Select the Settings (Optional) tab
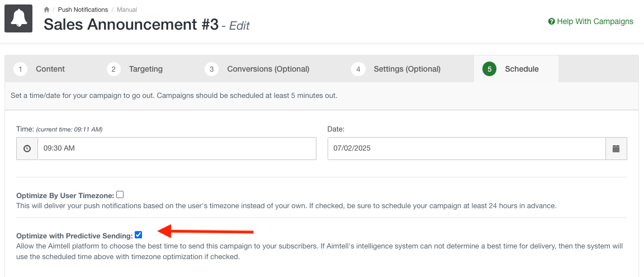The height and width of the screenshot is (277, 644). [406, 69]
